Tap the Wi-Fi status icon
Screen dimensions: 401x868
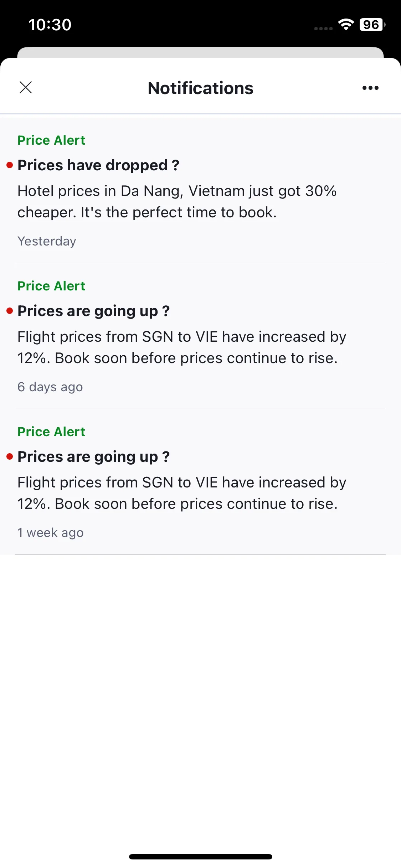346,25
